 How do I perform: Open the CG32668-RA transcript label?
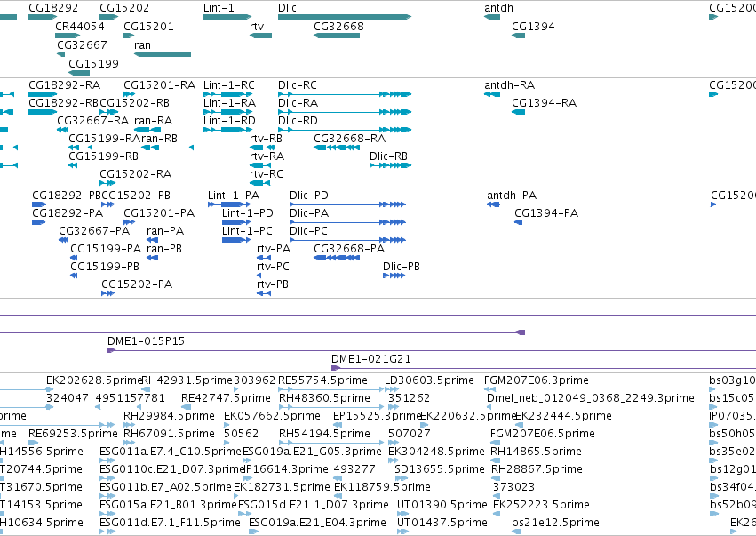349,139
